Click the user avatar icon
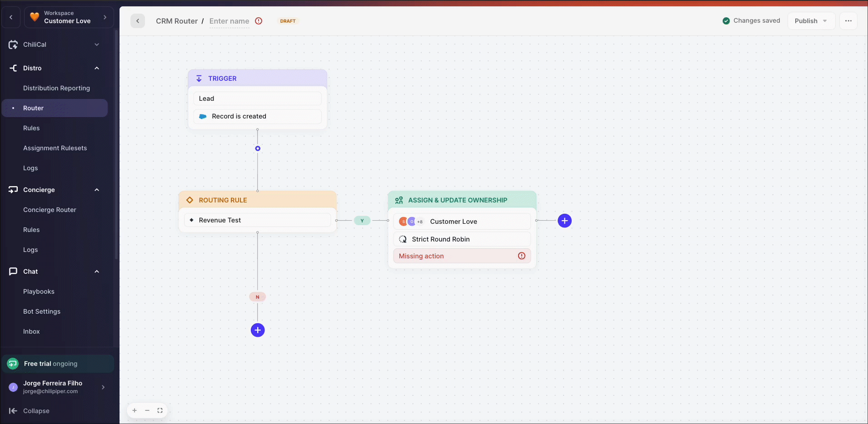Image resolution: width=868 pixels, height=424 pixels. coord(13,387)
